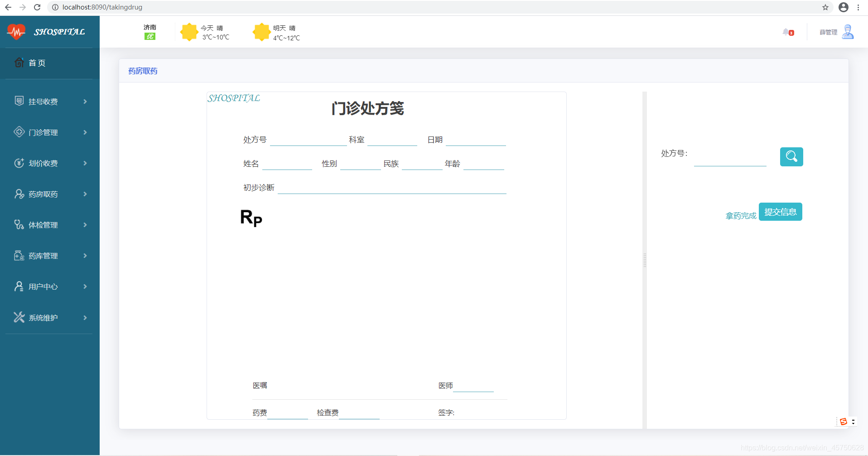Click the Sogou input method icon

[843, 422]
